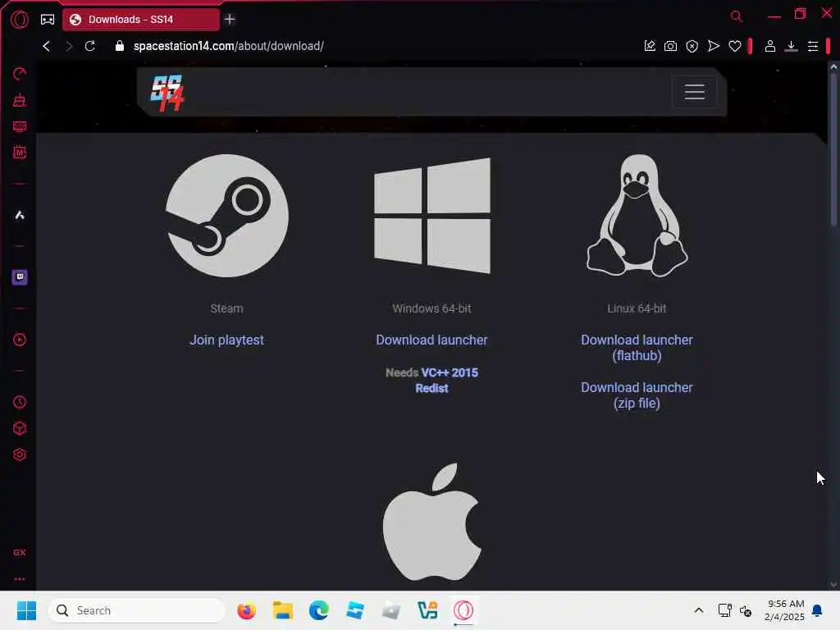Open the pinboard icon in address bar
The height and width of the screenshot is (630, 840).
[x=650, y=46]
